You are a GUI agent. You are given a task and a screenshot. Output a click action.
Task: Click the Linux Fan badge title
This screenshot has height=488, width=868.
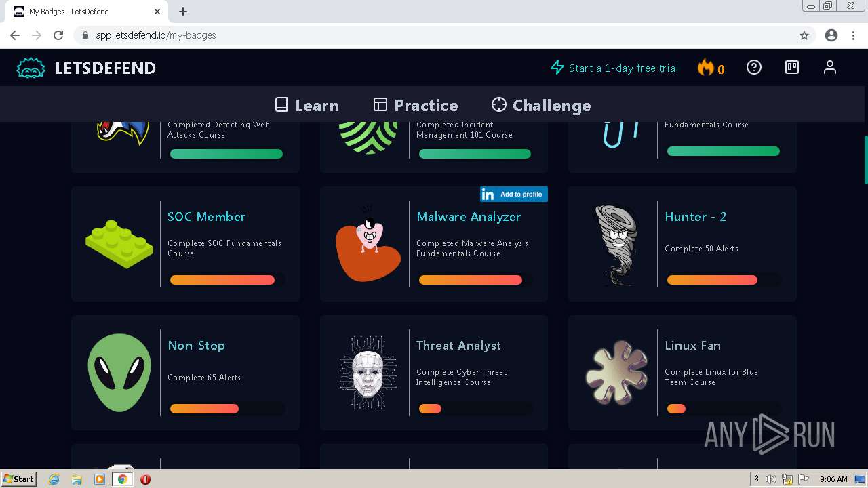pyautogui.click(x=692, y=346)
